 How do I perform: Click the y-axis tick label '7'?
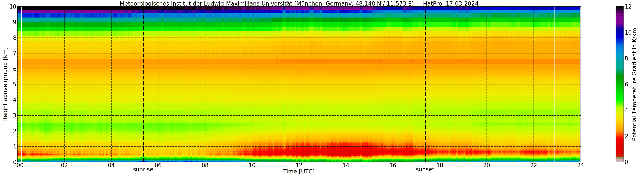tap(15, 53)
